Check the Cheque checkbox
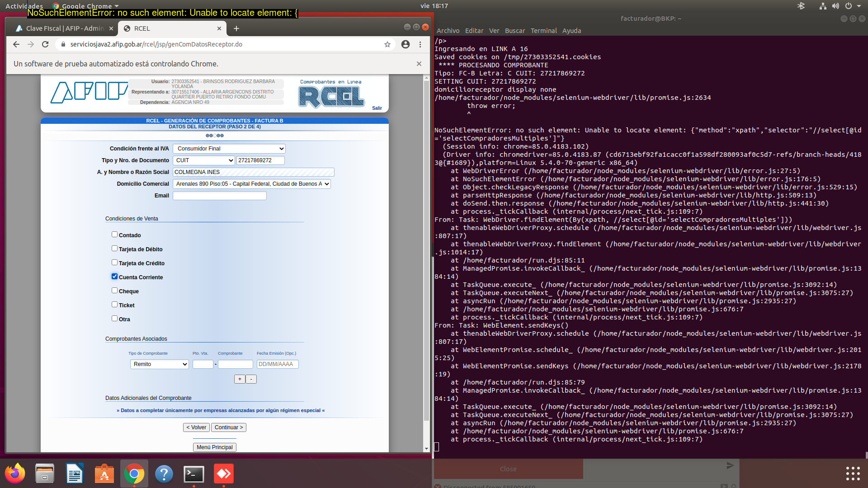Image resolution: width=868 pixels, height=488 pixels. (114, 291)
